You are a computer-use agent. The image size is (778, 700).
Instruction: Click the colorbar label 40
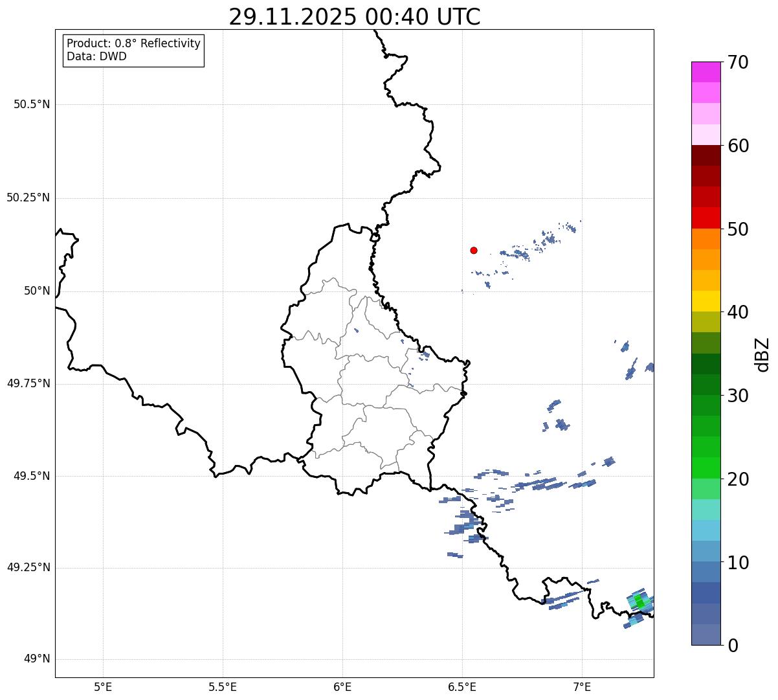coord(739,312)
